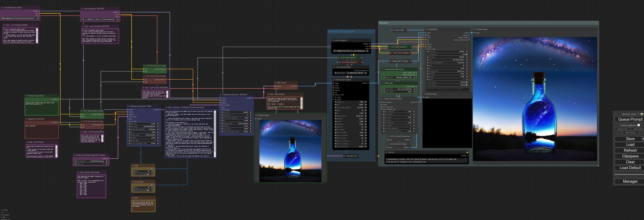Collapse the FaceDetailer node header dot

[x=426, y=29]
